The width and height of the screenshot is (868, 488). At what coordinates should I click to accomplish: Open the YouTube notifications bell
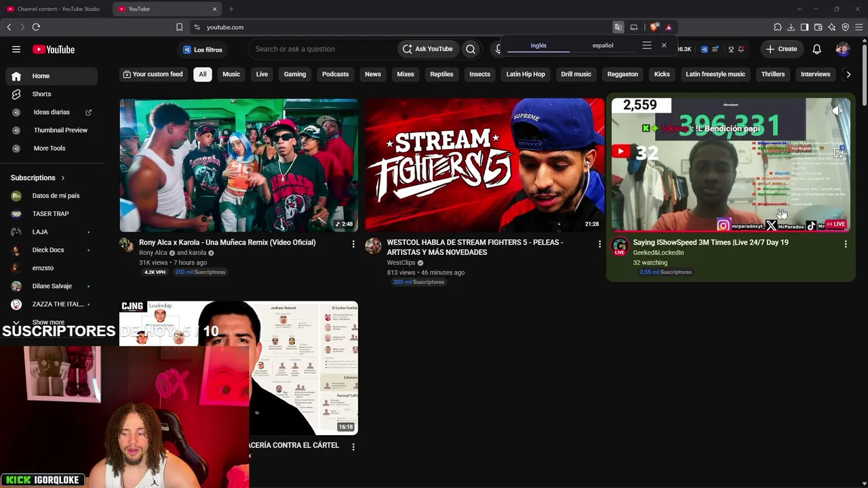[817, 49]
